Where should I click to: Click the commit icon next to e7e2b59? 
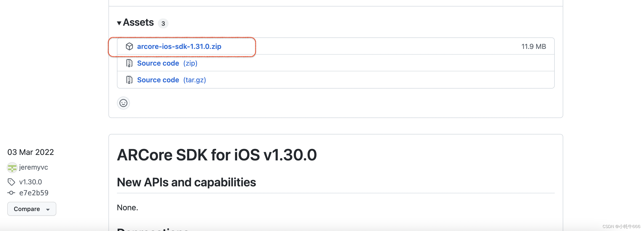[11, 193]
